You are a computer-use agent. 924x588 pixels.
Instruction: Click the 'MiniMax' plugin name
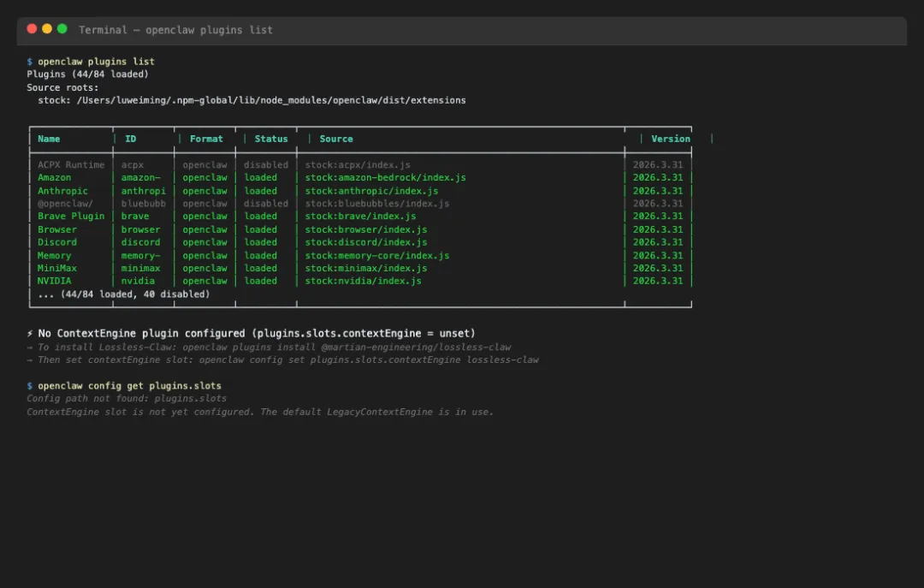57,269
